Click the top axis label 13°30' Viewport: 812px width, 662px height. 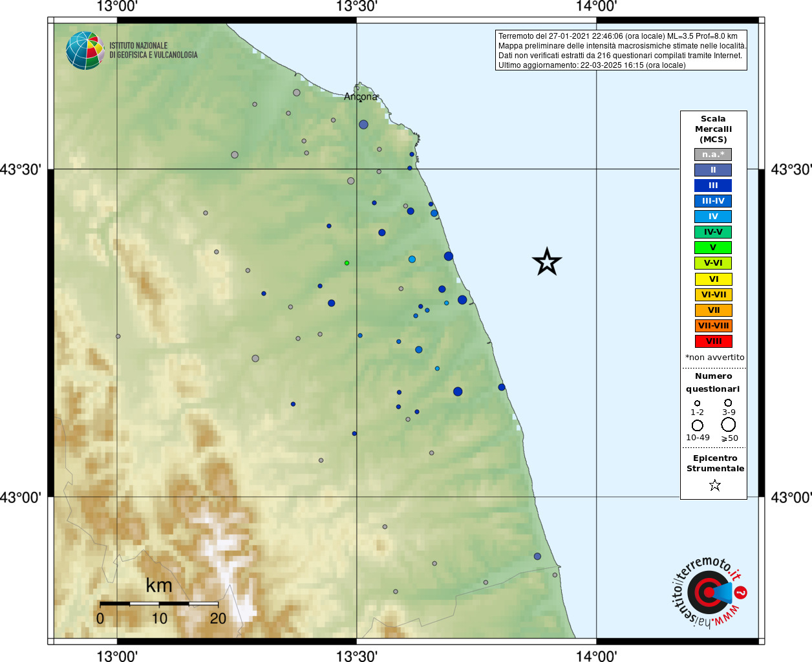[x=356, y=7]
